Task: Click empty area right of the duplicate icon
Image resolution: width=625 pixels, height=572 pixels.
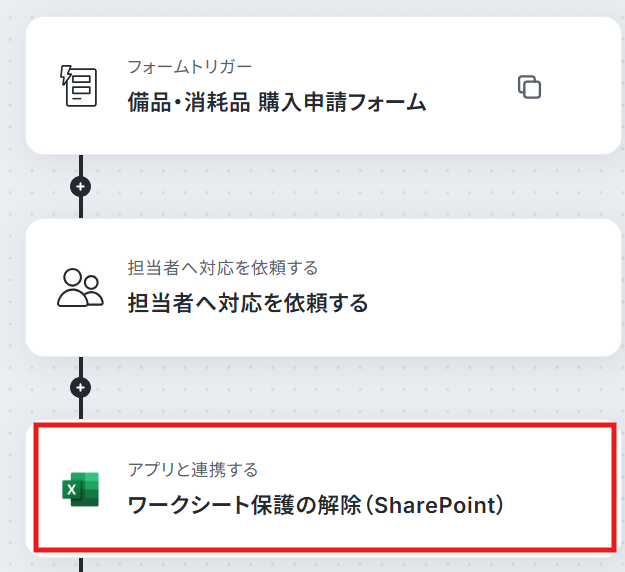Action: click(580, 86)
